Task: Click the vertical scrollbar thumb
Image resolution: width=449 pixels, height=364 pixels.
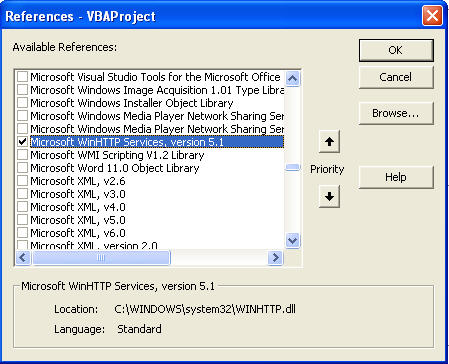Action: point(292,167)
